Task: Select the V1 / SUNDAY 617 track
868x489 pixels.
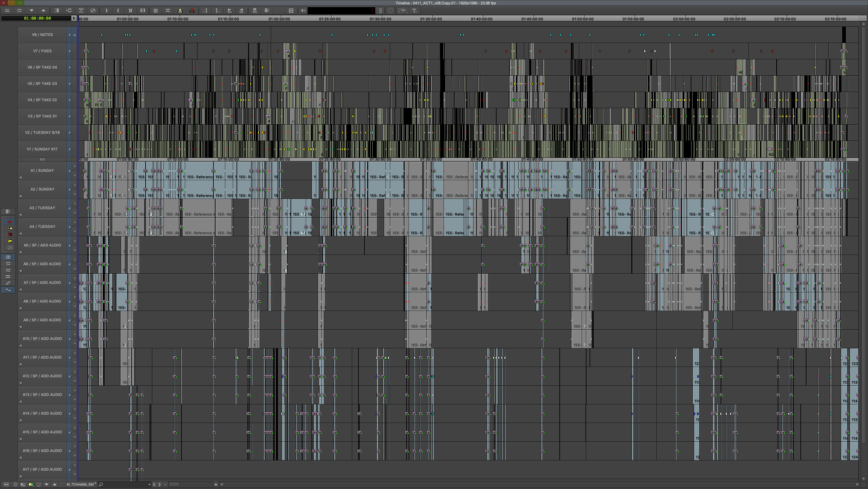Action: tap(42, 149)
